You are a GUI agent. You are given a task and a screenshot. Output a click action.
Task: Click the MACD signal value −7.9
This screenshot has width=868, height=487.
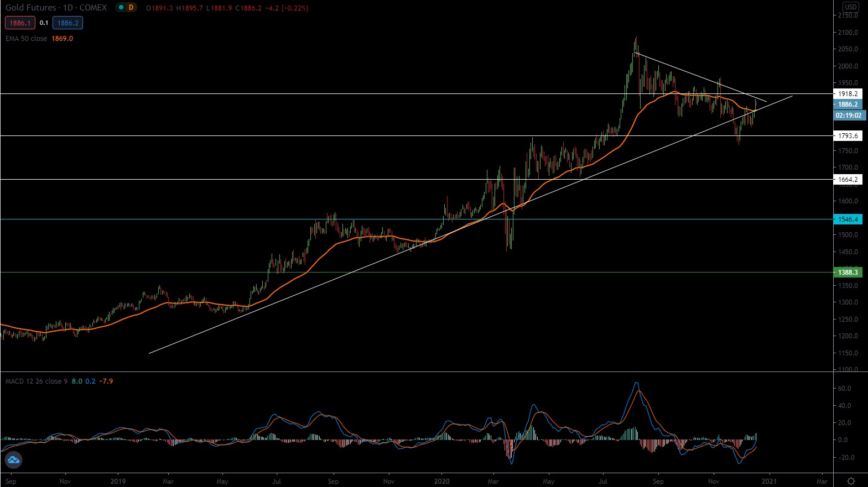(106, 381)
